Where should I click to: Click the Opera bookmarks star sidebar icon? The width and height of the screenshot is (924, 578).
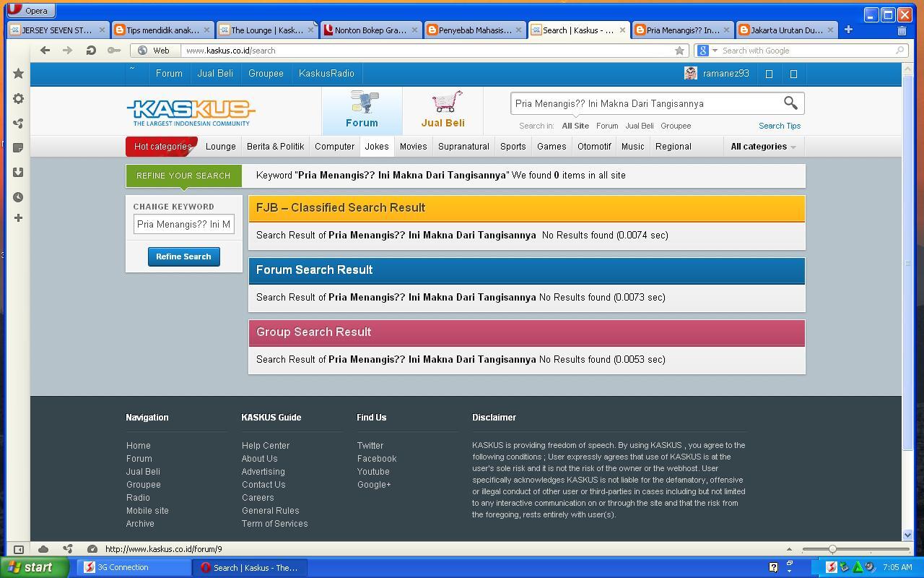(x=19, y=74)
